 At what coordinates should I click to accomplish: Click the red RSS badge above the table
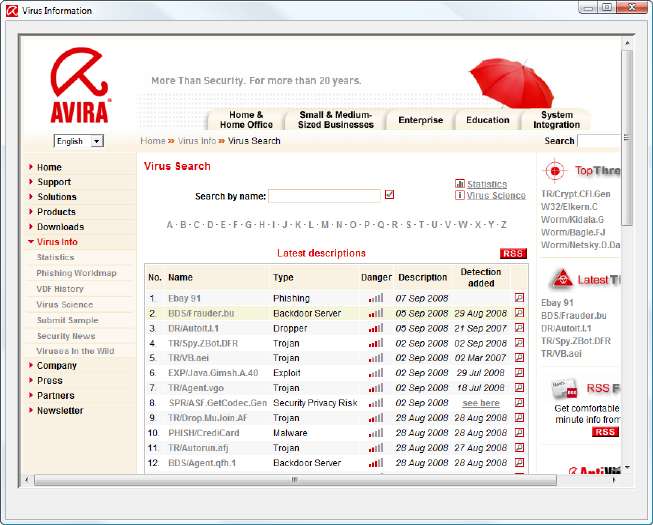pos(513,254)
